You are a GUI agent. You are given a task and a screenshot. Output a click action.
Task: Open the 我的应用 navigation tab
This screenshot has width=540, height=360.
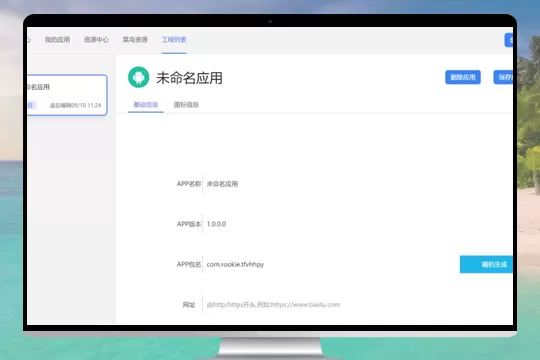57,40
